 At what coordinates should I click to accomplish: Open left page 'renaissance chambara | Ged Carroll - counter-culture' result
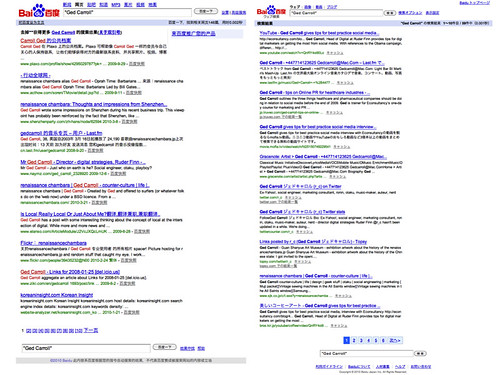tap(85, 185)
